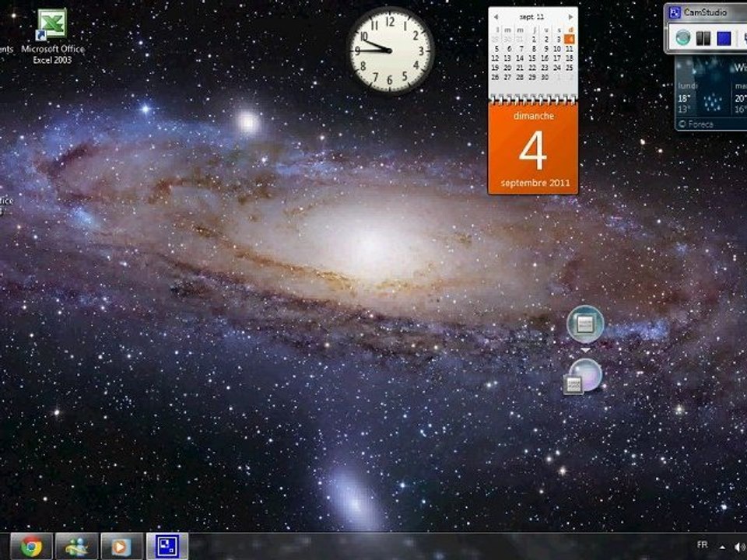747x560 pixels.
Task: Pick date 18 in the calendar gadget
Action: pyautogui.click(x=570, y=58)
